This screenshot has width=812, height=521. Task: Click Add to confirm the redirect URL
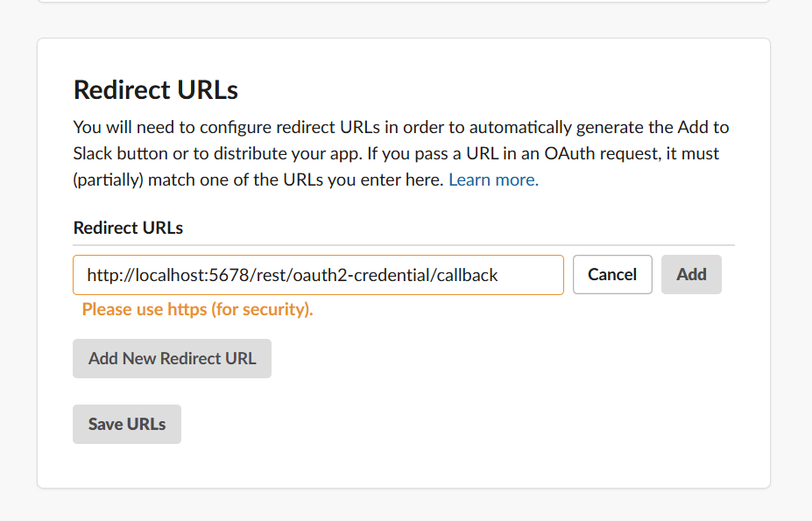(690, 274)
